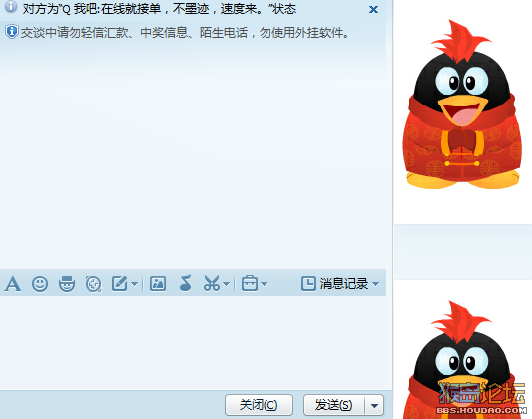Click the contact's QQ show penguin avatar
This screenshot has width=532, height=419.
(462, 105)
